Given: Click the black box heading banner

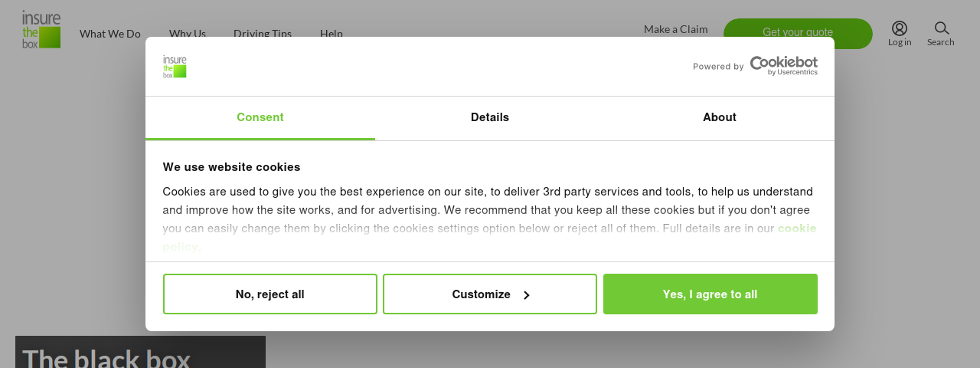Looking at the screenshot, I should (x=140, y=352).
